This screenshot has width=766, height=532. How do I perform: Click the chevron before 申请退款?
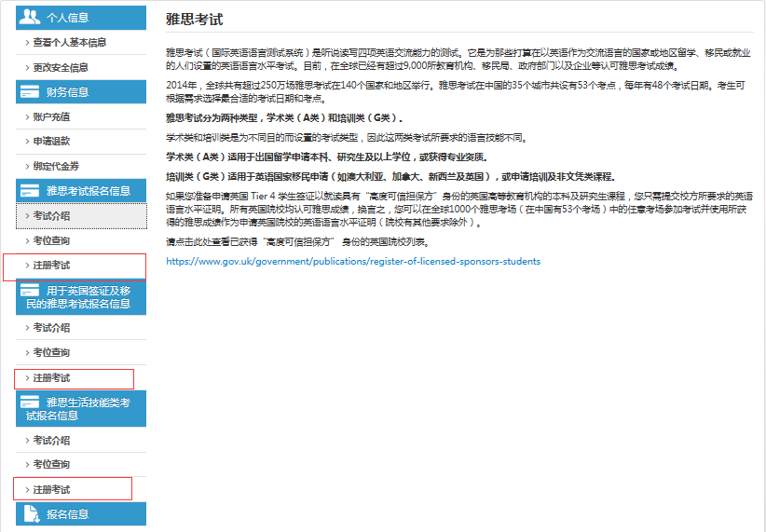(x=27, y=142)
